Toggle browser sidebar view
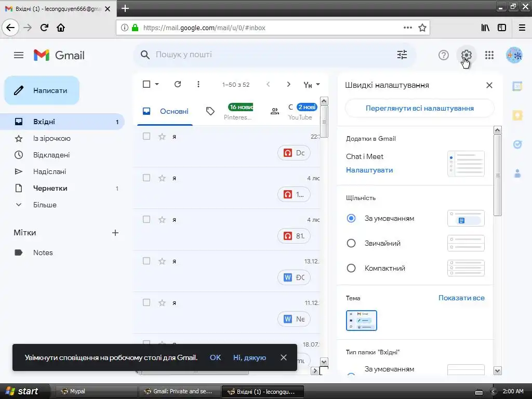The height and width of the screenshot is (399, 532). coord(502,28)
